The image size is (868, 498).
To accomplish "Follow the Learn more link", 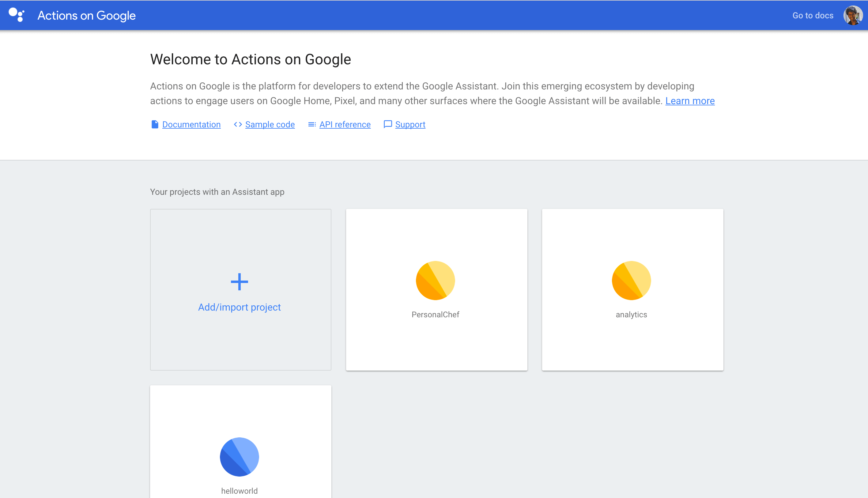I will 689,101.
